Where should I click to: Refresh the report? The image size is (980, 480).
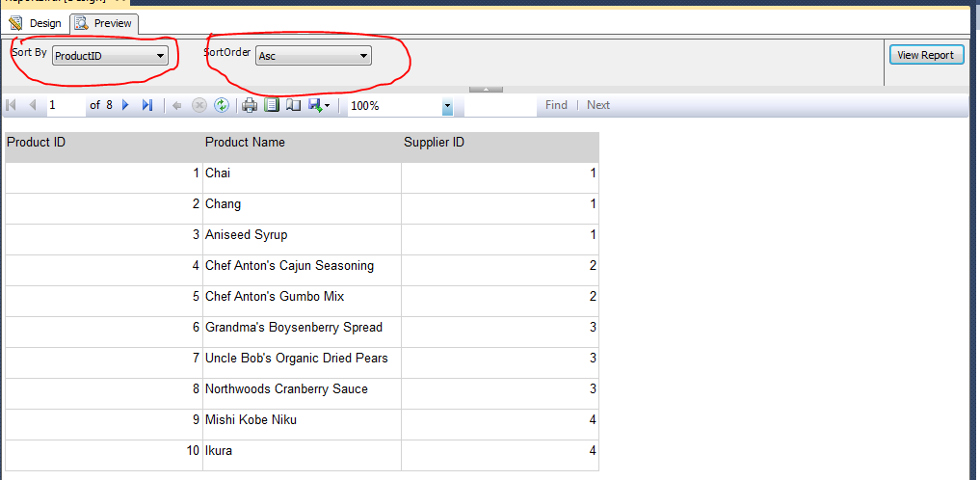click(x=222, y=106)
